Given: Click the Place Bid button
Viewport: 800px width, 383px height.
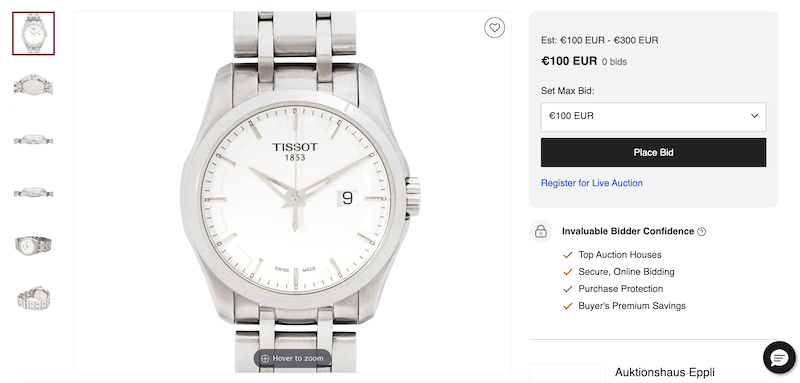Looking at the screenshot, I should (653, 152).
